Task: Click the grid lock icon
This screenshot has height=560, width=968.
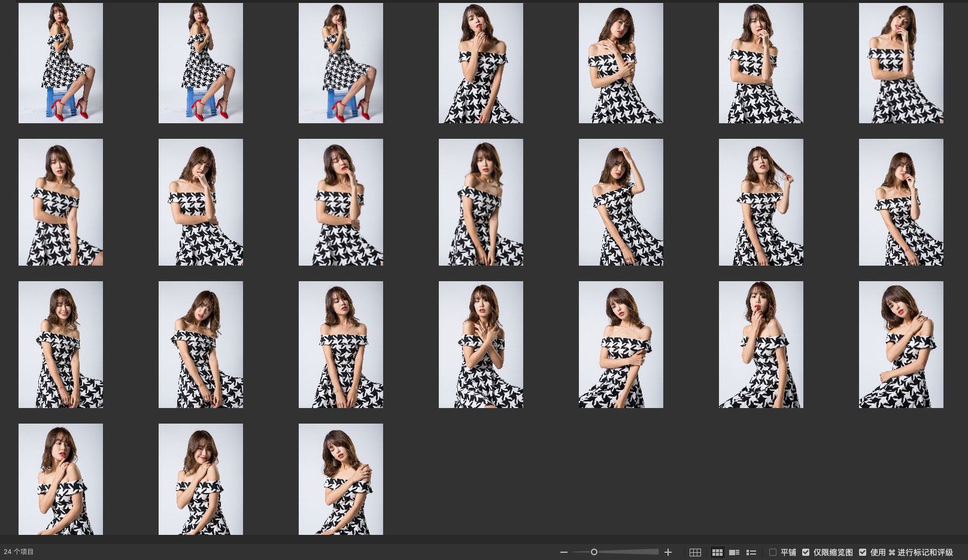Action: (x=695, y=552)
